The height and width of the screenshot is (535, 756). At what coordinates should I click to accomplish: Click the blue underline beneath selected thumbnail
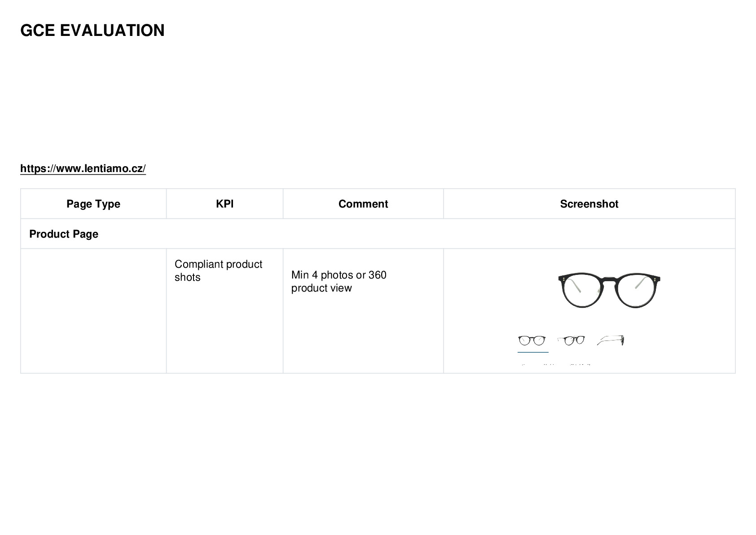533,352
